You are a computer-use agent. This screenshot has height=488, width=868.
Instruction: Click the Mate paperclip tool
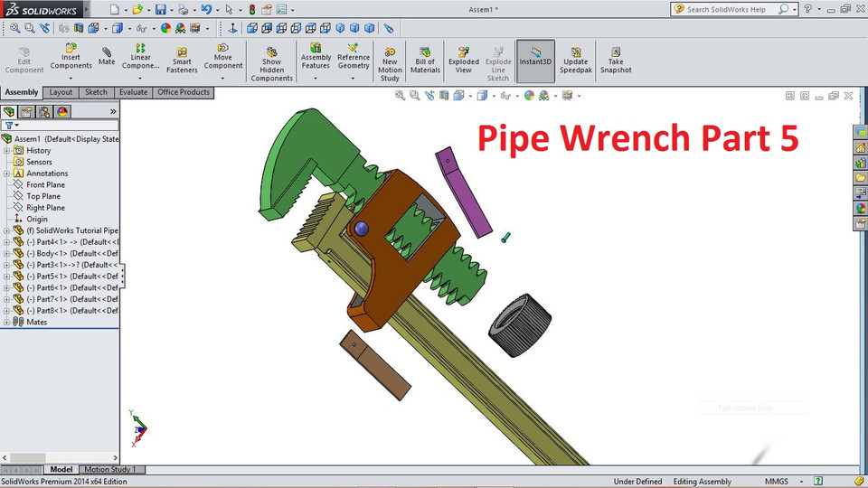107,56
